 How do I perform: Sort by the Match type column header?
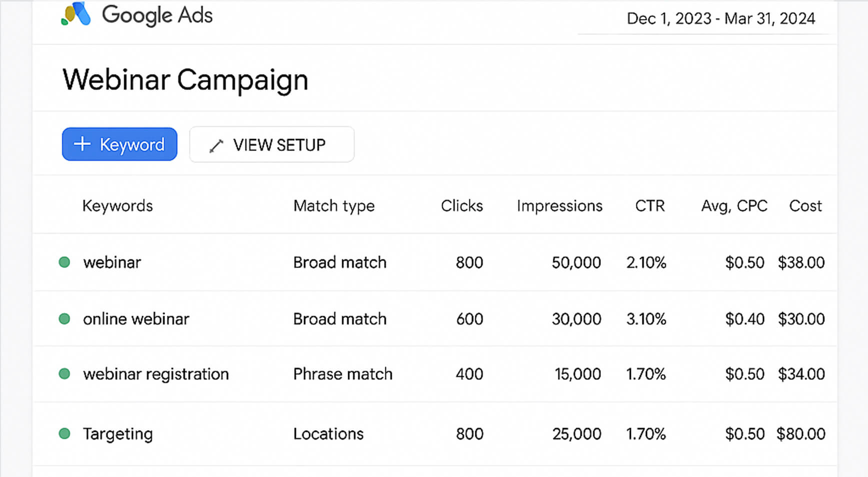pyautogui.click(x=334, y=205)
